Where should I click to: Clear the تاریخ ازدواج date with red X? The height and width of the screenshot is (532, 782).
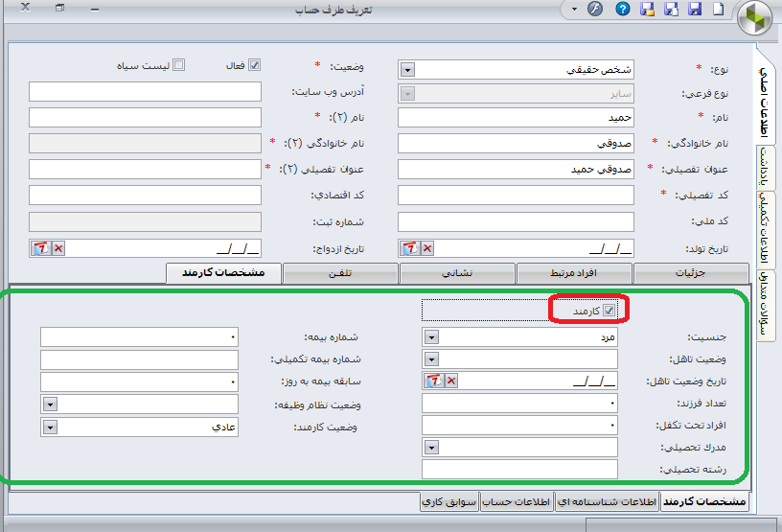58,248
